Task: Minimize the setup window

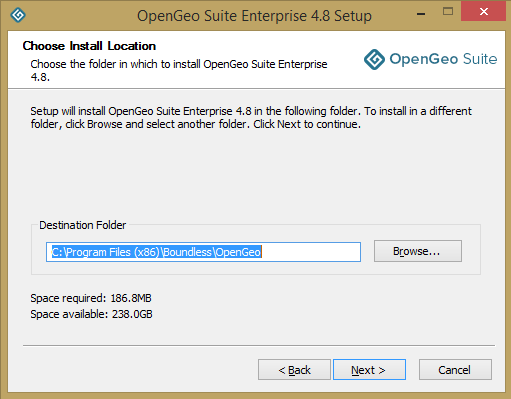Action: coord(421,13)
